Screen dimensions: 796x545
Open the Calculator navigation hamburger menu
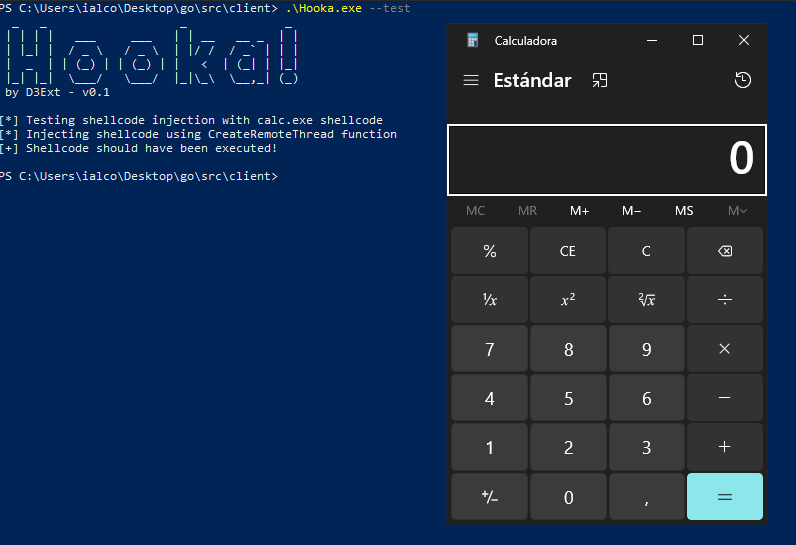(x=471, y=80)
